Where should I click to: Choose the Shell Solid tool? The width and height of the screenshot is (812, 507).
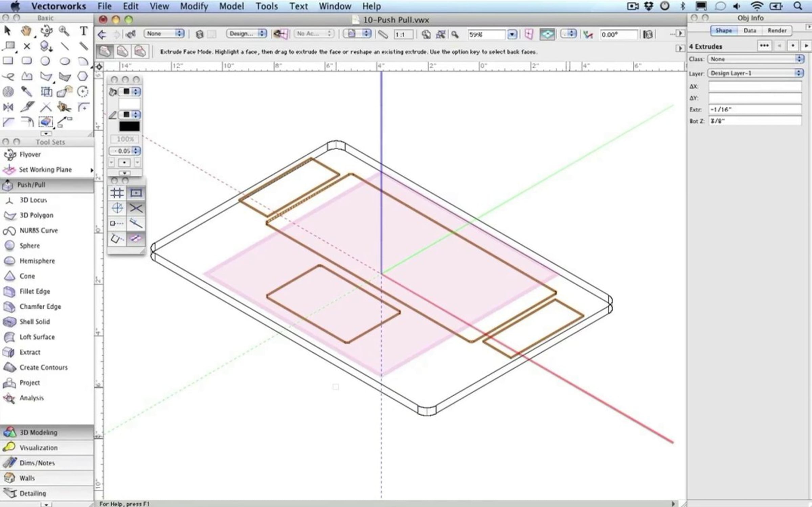coord(35,322)
